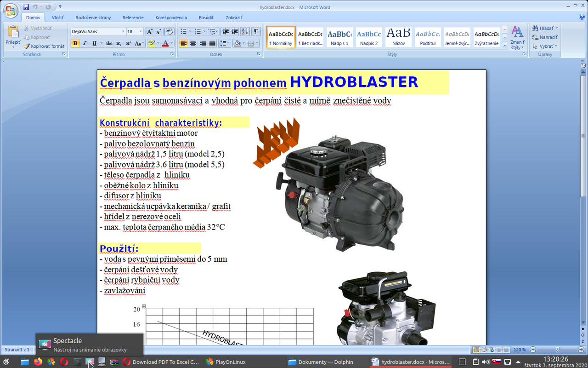Open terminal icon in the taskbar
This screenshot has height=368, width=588.
coord(78,362)
